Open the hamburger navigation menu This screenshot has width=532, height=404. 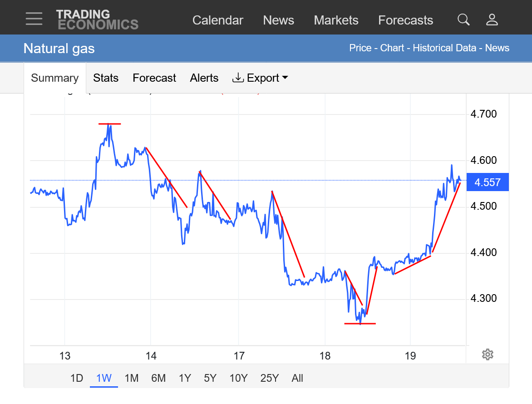pyautogui.click(x=34, y=19)
